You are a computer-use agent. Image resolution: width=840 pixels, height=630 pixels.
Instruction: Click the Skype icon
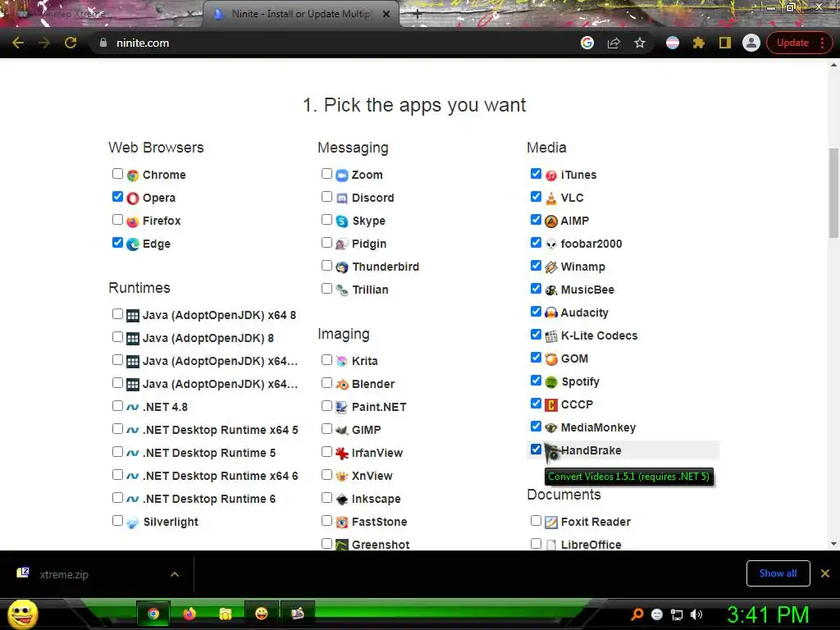[342, 221]
